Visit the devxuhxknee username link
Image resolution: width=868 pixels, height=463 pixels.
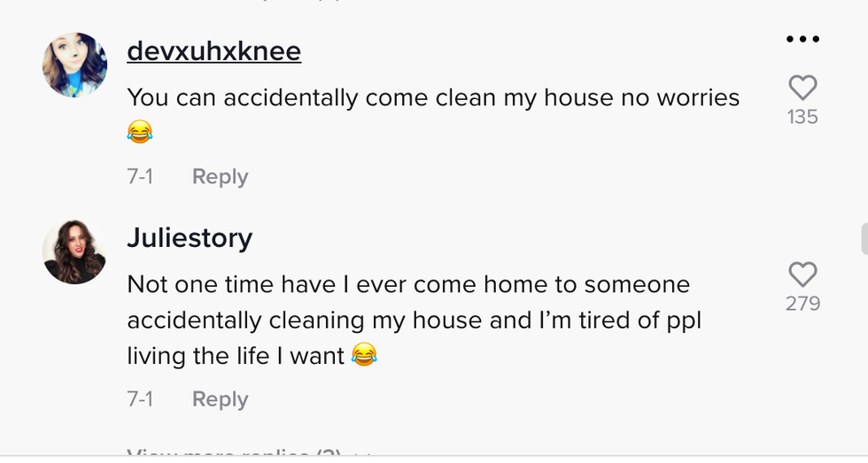(213, 51)
